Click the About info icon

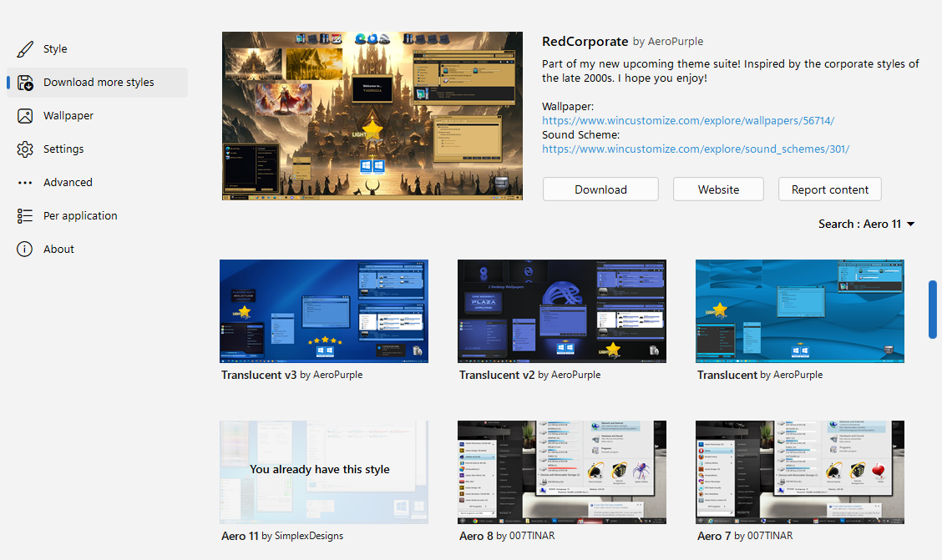click(25, 250)
